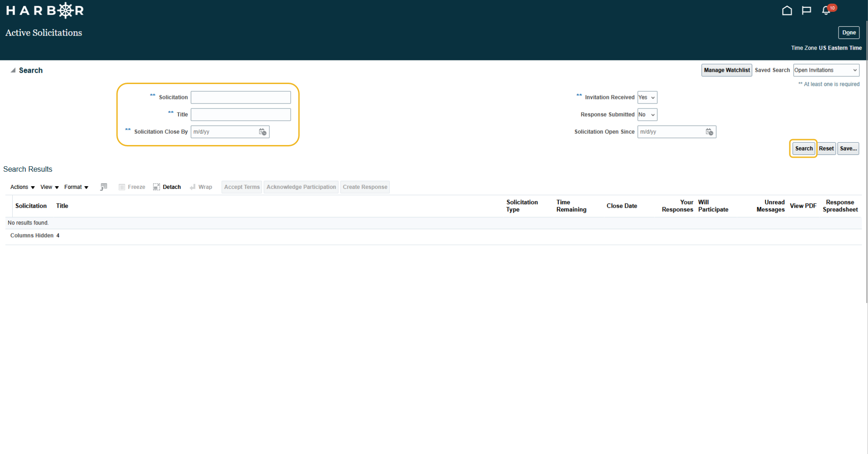
Task: Click the Will Participate column header
Action: pyautogui.click(x=713, y=206)
